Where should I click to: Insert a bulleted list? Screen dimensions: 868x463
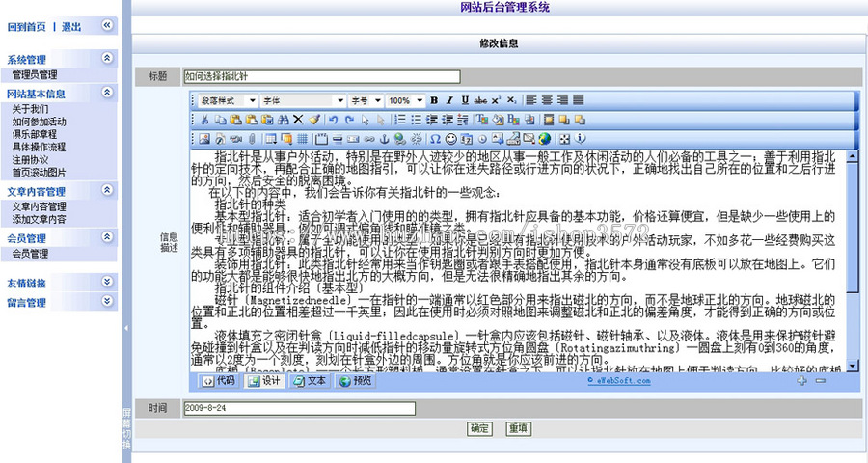(x=417, y=119)
